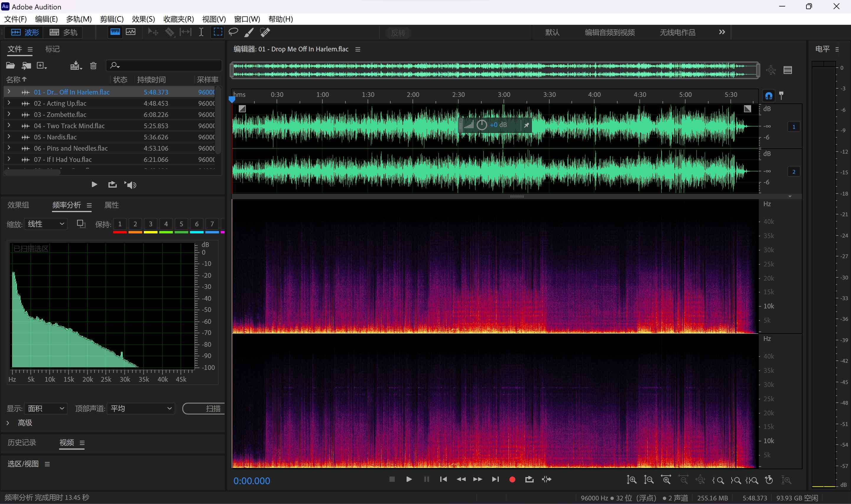Open 顶部声道 平均 dropdown
The image size is (851, 504).
pyautogui.click(x=141, y=408)
